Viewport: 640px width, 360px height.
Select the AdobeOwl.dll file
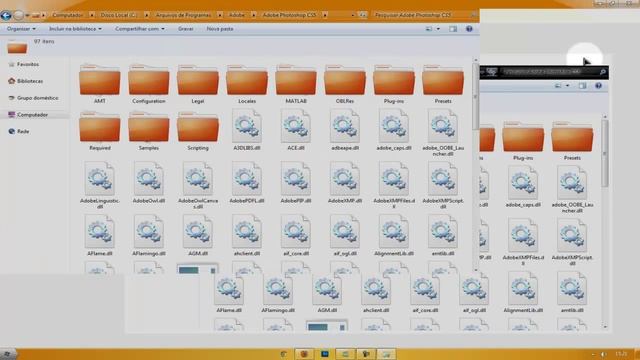point(149,183)
